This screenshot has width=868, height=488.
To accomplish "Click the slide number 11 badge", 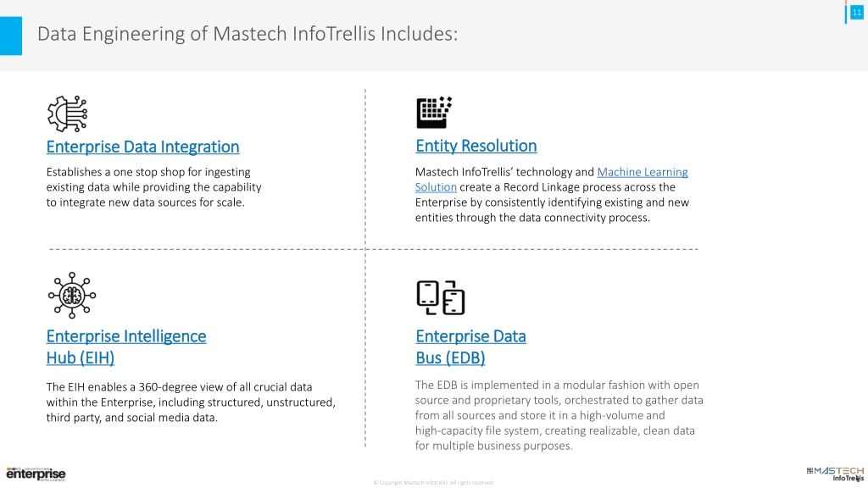I will point(856,12).
